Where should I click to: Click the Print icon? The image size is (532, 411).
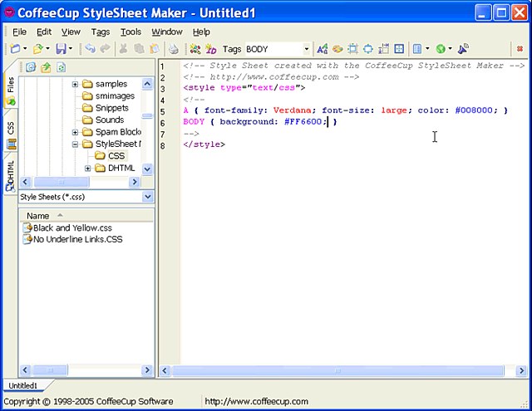174,49
